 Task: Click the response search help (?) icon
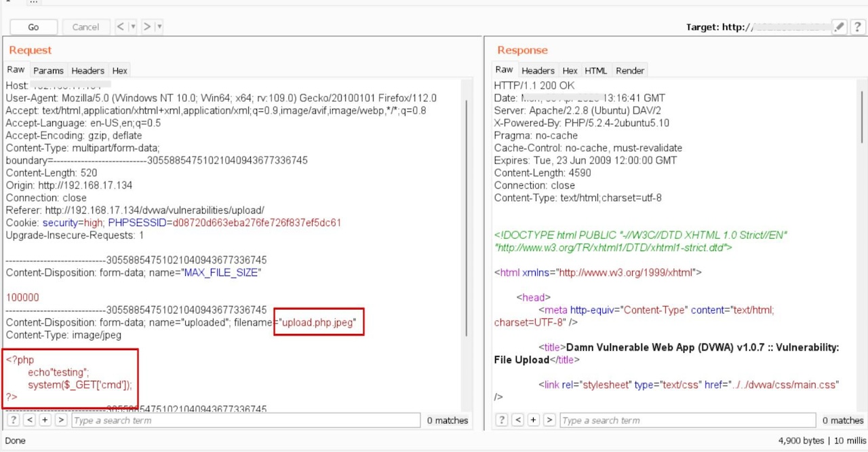[x=502, y=420]
